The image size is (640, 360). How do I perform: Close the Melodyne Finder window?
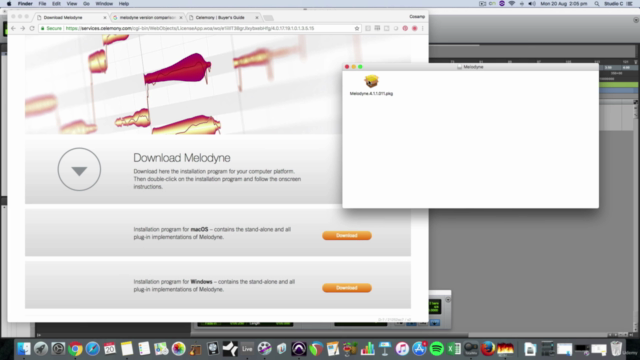[x=347, y=67]
